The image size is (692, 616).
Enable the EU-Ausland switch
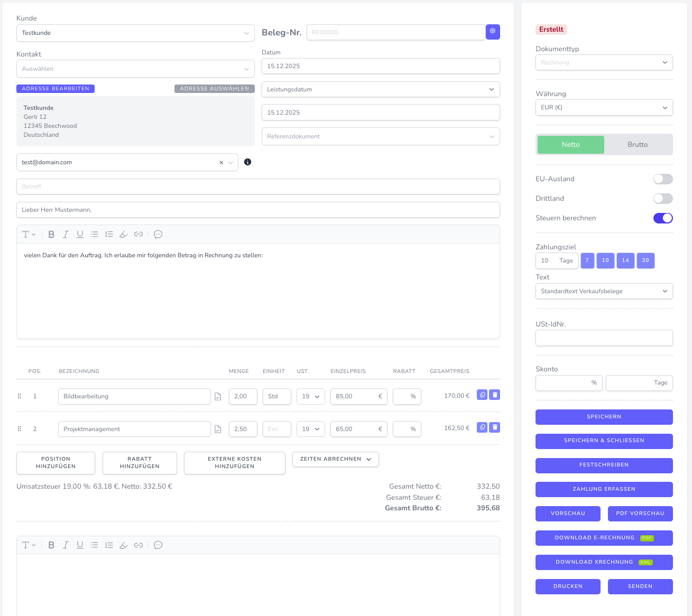(x=663, y=179)
